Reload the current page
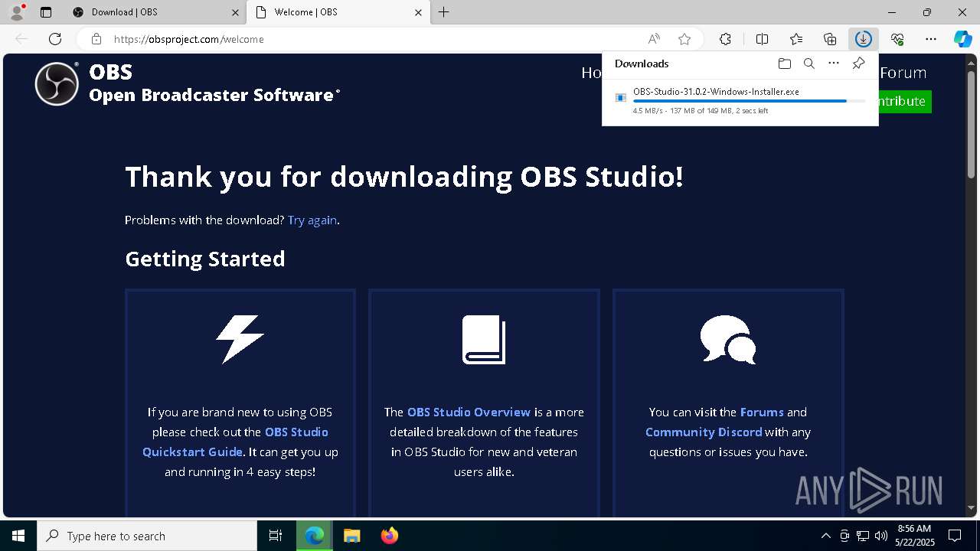Screen dimensions: 980x551 click(55, 39)
